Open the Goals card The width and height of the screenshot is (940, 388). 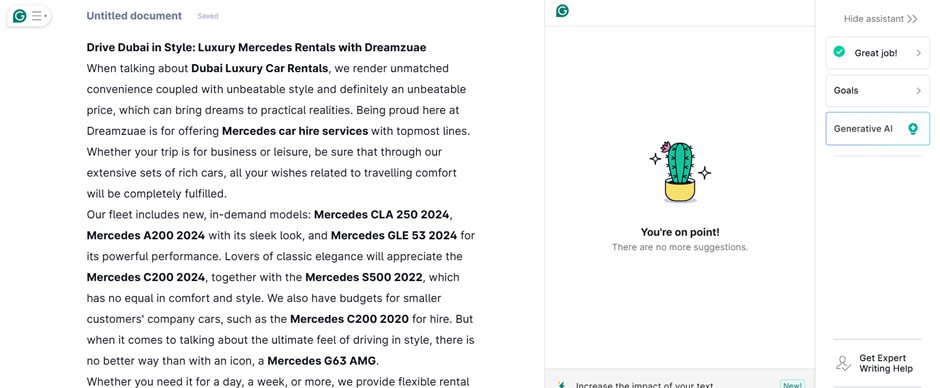878,91
